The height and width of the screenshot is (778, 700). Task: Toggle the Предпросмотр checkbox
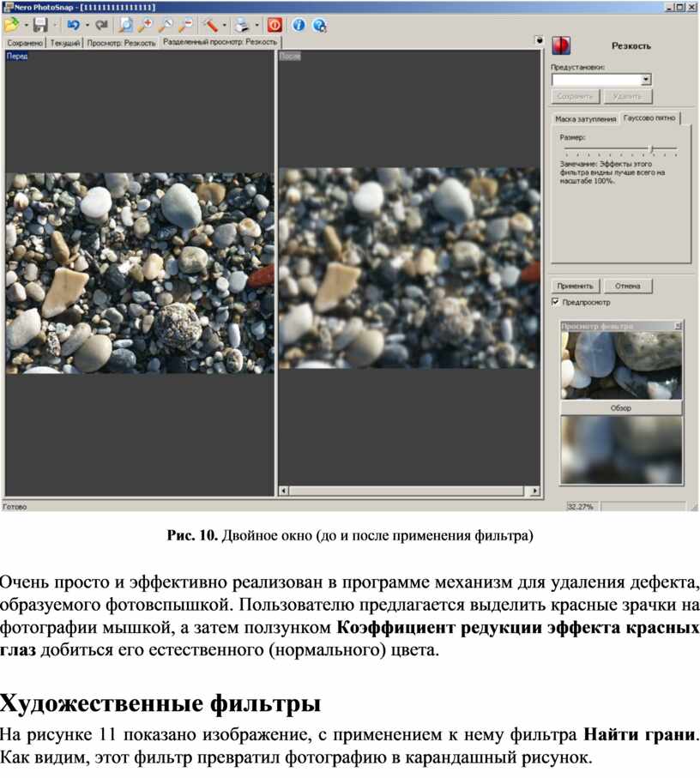tap(556, 302)
